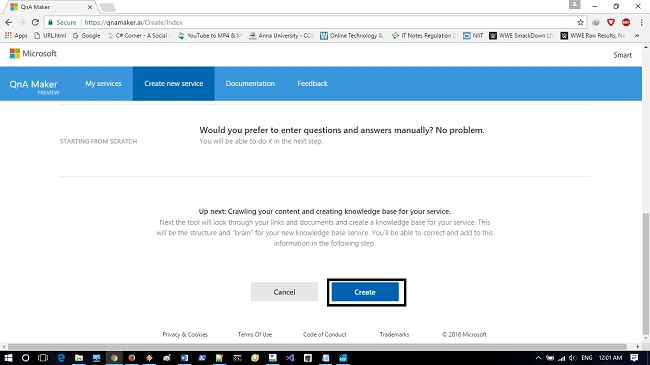
Task: Go back using the browser back arrow
Action: 8,22
